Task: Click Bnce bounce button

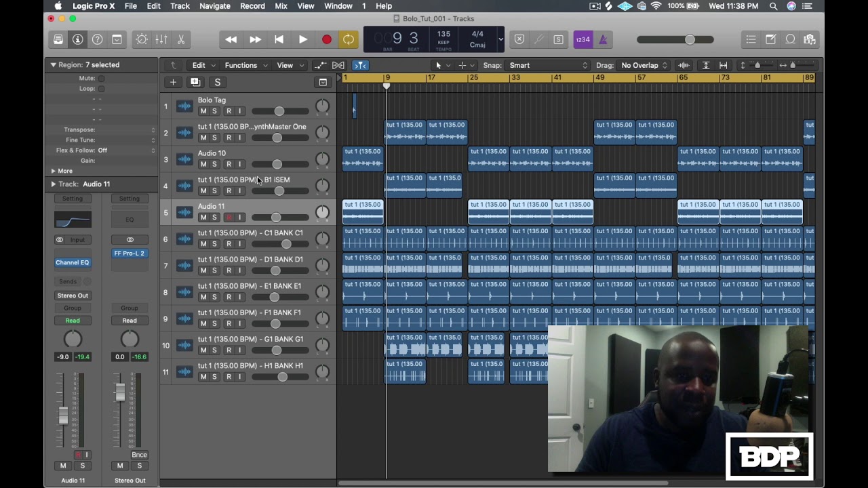Action: [x=139, y=454]
